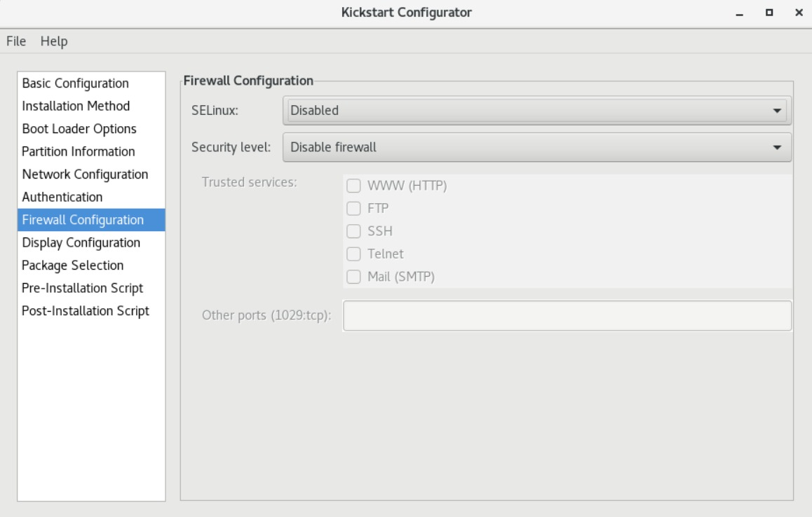Go to Installation Method section
This screenshot has width=812, height=517.
(x=76, y=106)
